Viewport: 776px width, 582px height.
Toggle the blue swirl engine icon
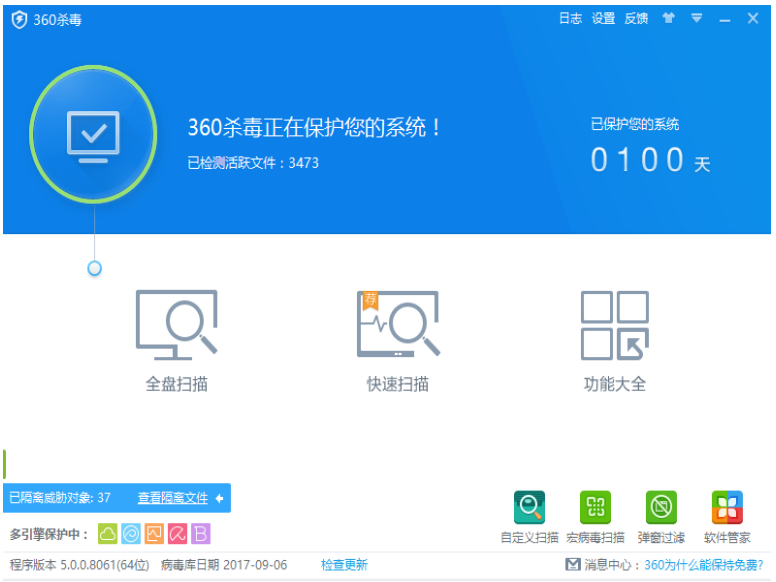coord(131,534)
